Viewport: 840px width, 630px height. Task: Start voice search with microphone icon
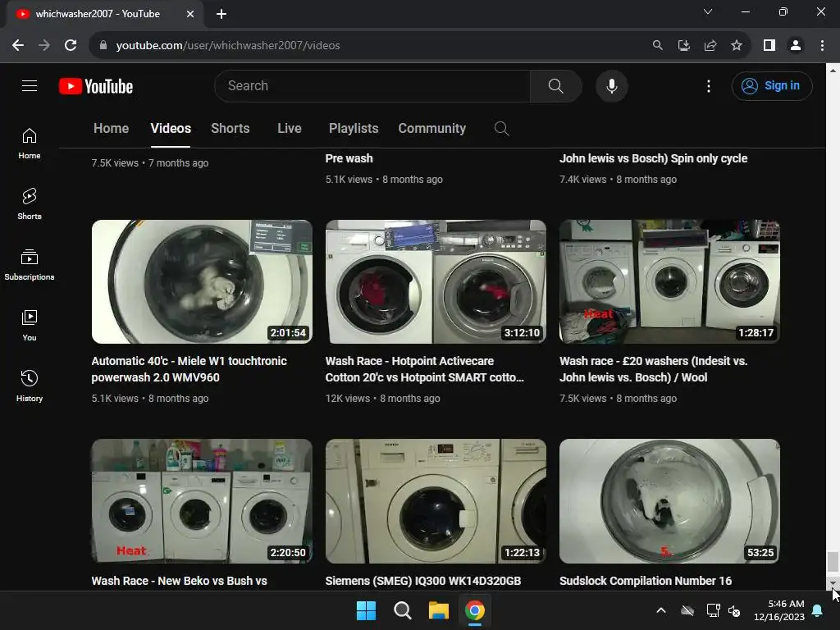[x=611, y=85]
